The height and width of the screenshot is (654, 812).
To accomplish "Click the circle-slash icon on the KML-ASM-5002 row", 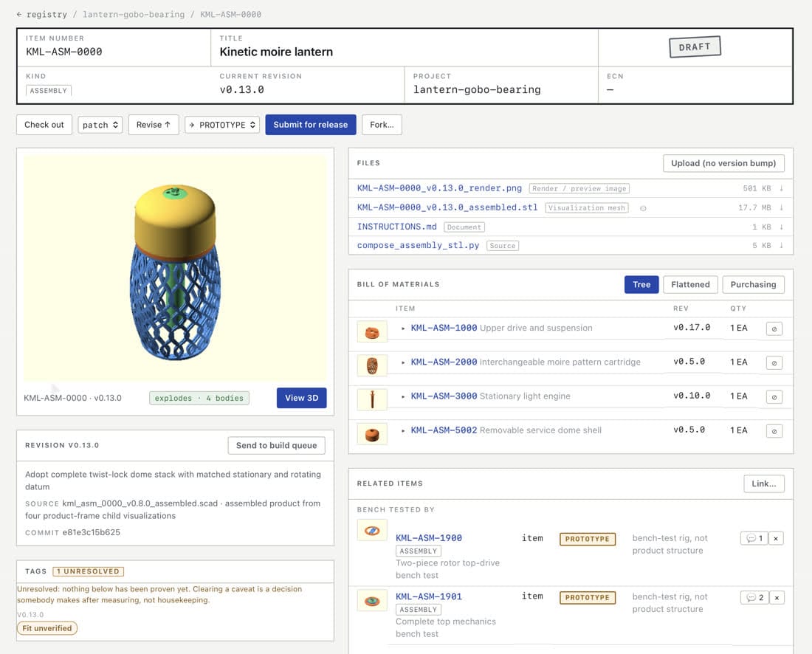I will 774,431.
